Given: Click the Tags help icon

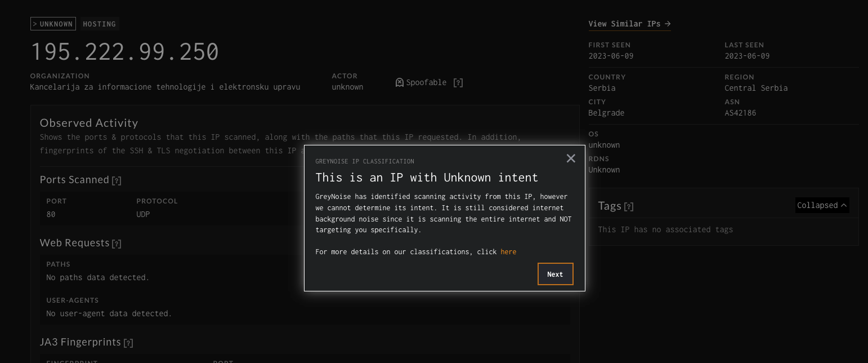Looking at the screenshot, I should pyautogui.click(x=629, y=206).
